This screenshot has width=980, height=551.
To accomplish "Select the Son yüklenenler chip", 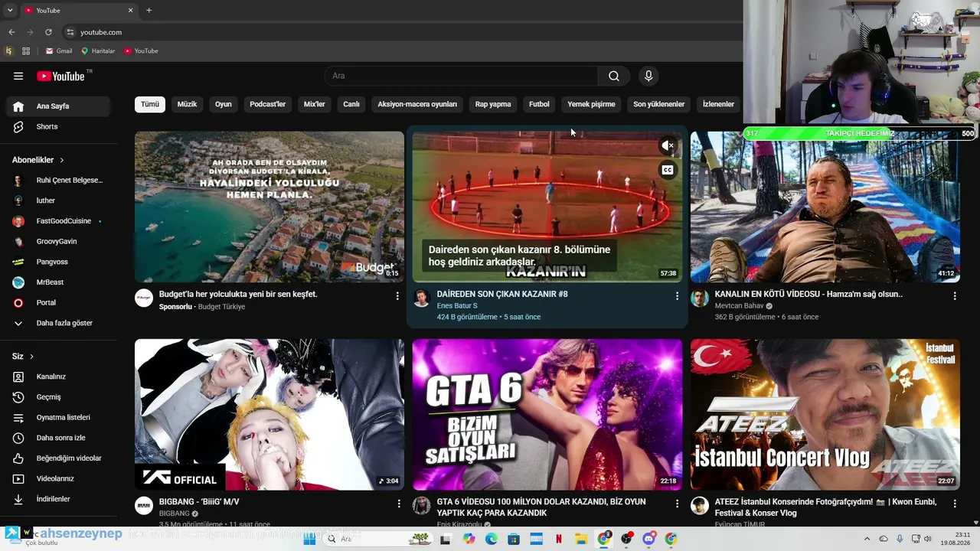I will (659, 104).
